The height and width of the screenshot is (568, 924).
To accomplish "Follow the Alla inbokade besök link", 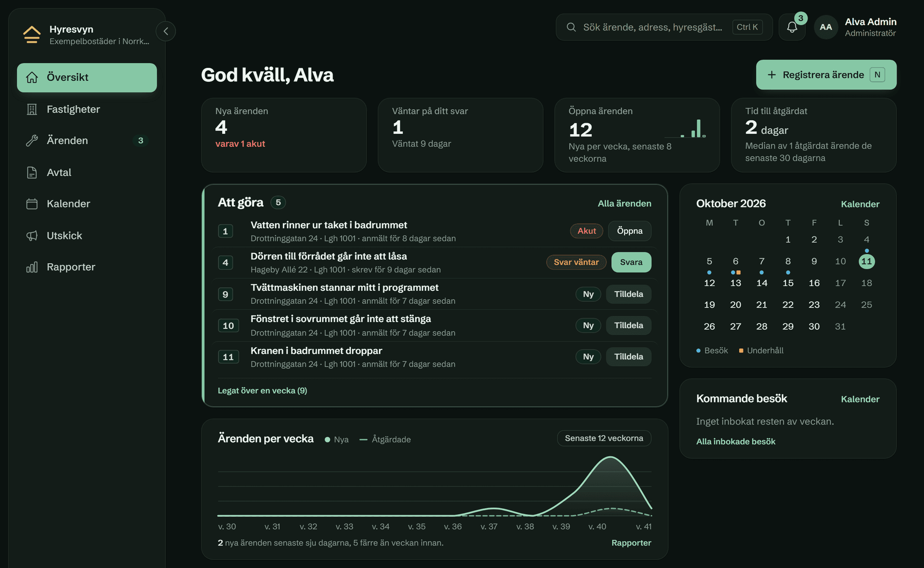I will point(736,442).
